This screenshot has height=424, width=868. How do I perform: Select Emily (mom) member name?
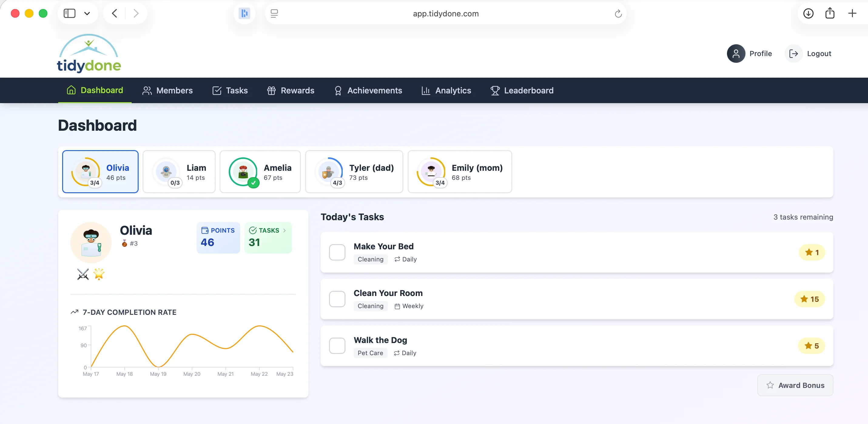click(477, 168)
